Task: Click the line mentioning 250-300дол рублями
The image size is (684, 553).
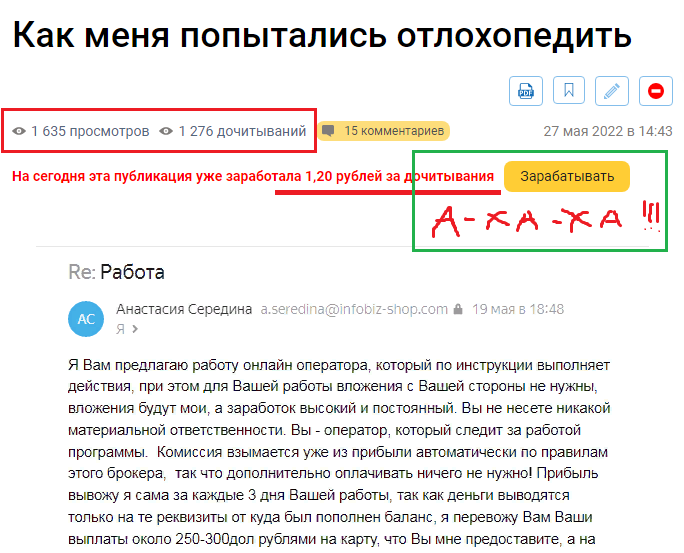Action: (332, 539)
